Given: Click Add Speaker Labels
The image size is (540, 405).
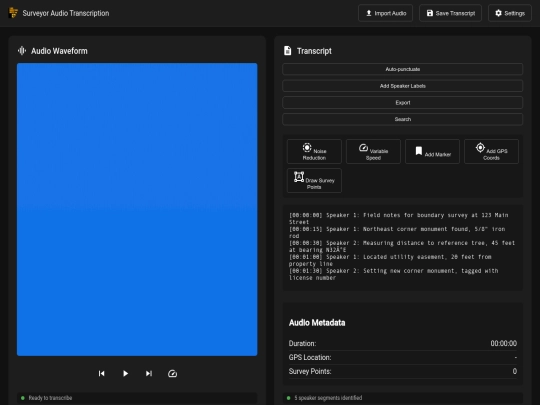Looking at the screenshot, I should (403, 86).
